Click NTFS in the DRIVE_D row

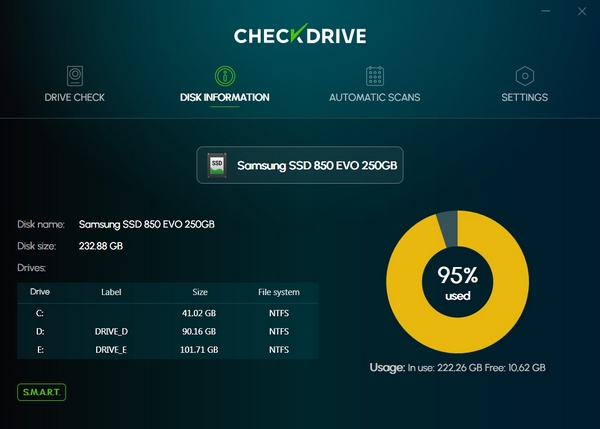(279, 331)
